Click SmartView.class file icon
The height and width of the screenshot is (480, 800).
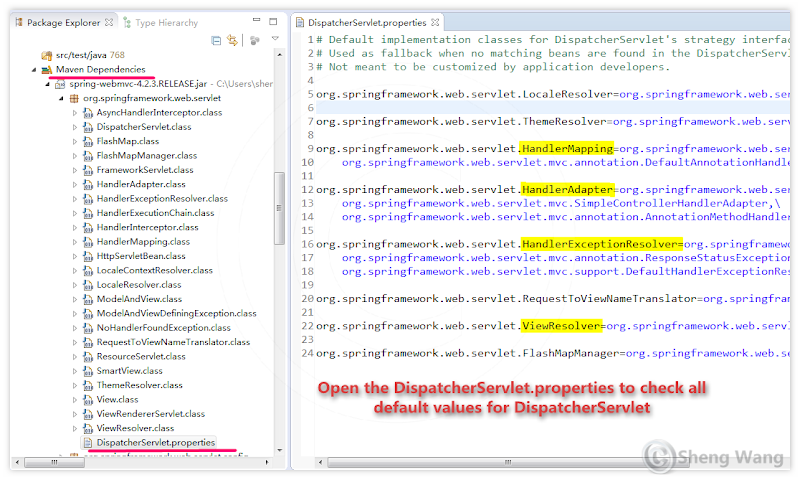[x=88, y=371]
